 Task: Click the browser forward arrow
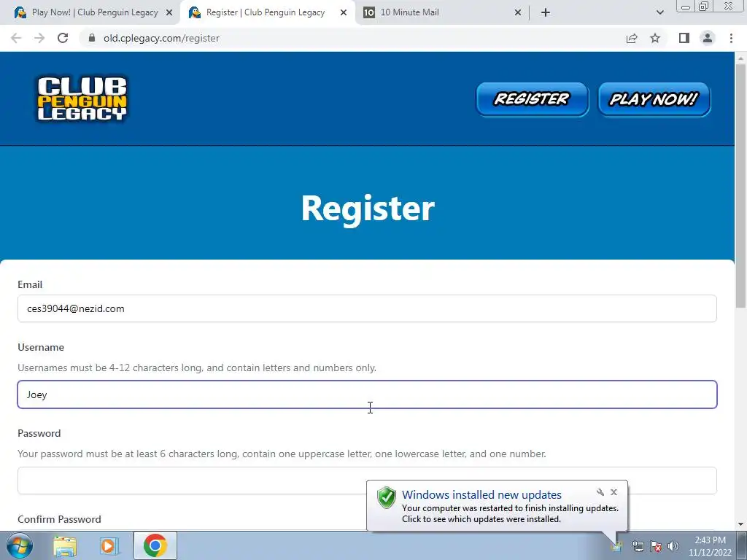click(x=39, y=38)
